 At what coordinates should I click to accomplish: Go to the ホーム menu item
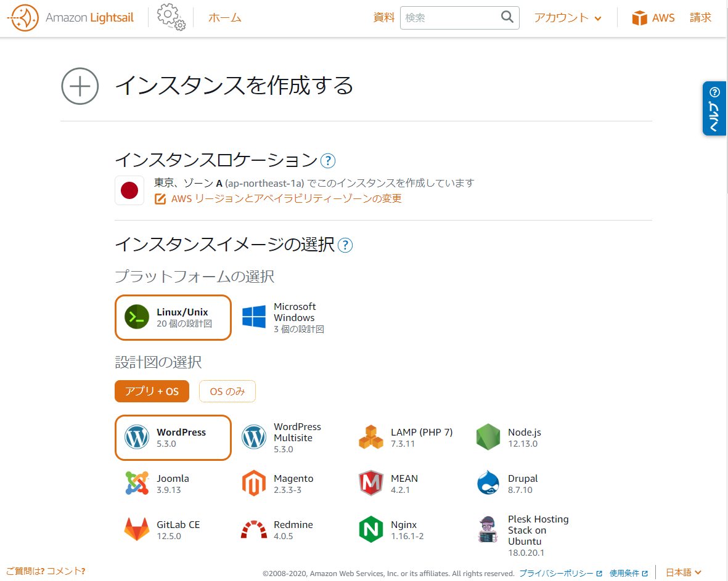(x=225, y=18)
